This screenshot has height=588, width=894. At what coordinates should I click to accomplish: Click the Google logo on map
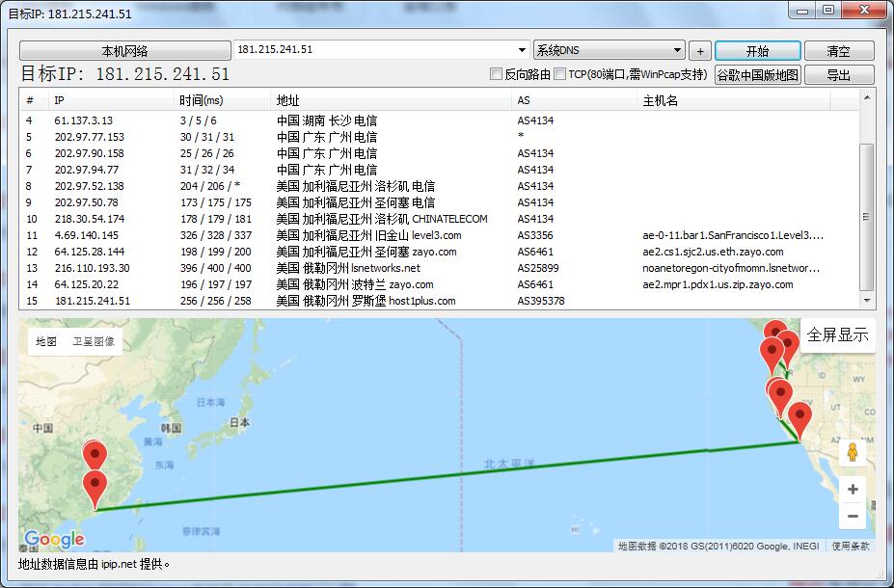(x=55, y=540)
